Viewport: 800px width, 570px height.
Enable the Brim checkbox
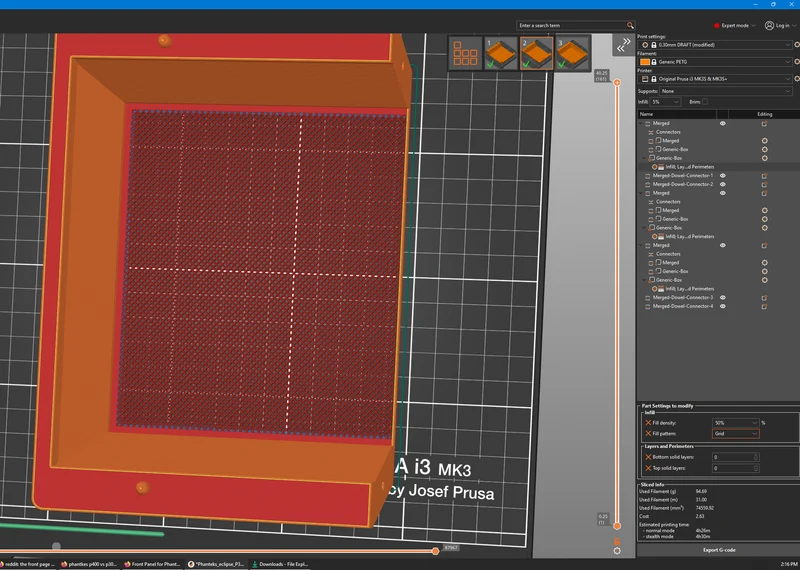pyautogui.click(x=705, y=102)
